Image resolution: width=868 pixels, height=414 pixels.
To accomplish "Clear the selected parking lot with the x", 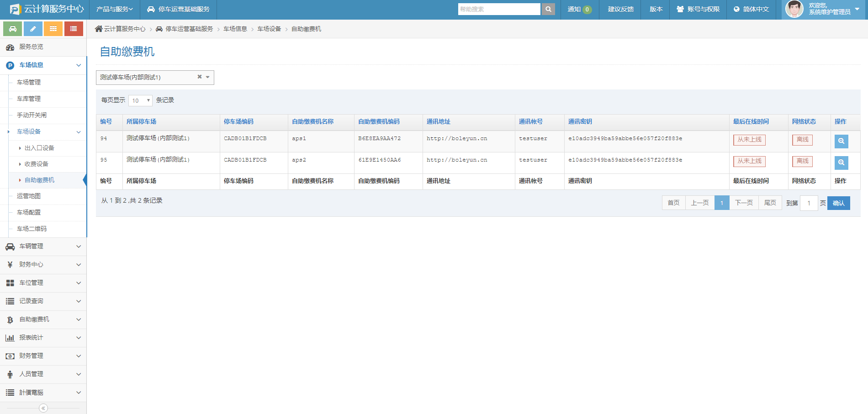I will (x=199, y=77).
